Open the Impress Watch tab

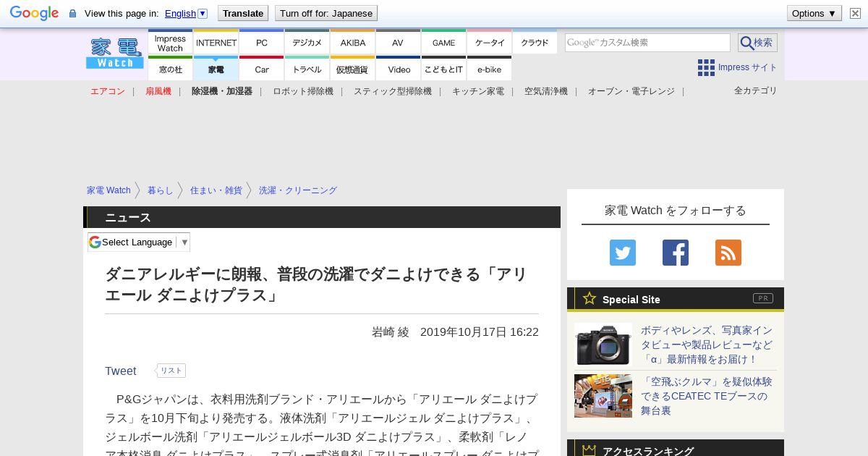(170, 42)
